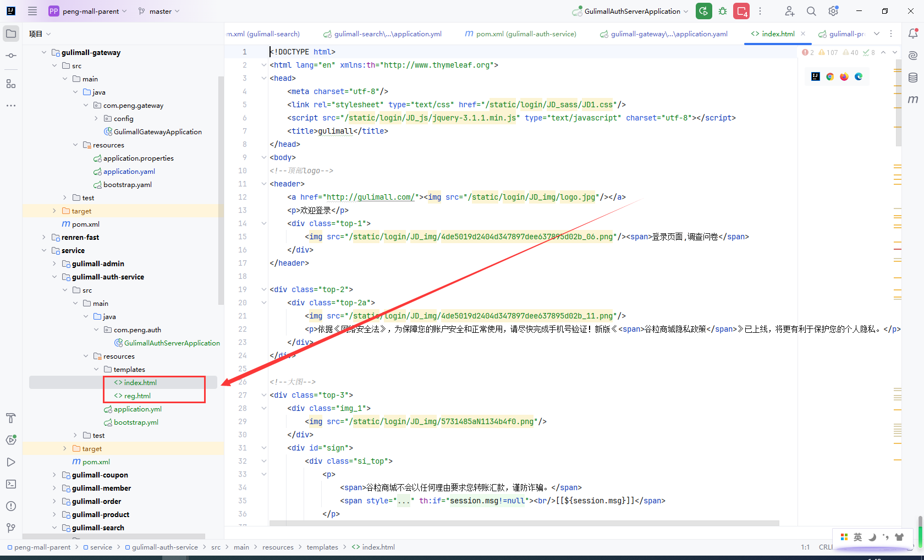Preview page in Firefox browser

tap(844, 76)
